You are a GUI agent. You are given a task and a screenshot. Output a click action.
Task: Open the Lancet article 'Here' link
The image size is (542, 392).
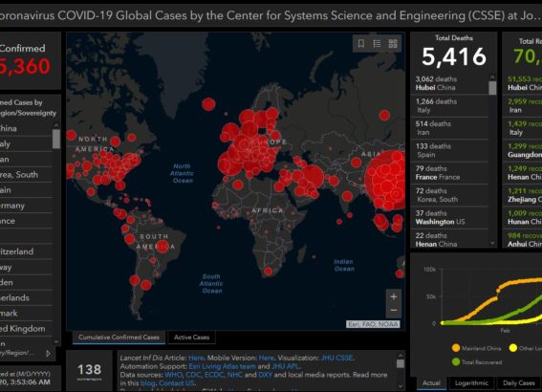196,358
